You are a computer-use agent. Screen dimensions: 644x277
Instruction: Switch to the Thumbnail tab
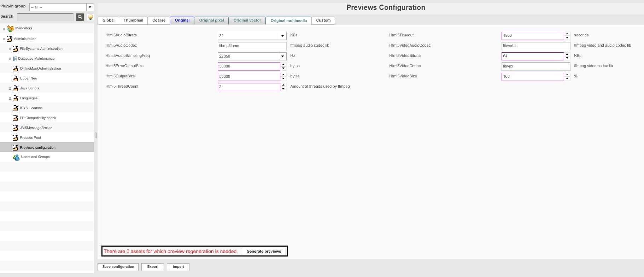(133, 20)
